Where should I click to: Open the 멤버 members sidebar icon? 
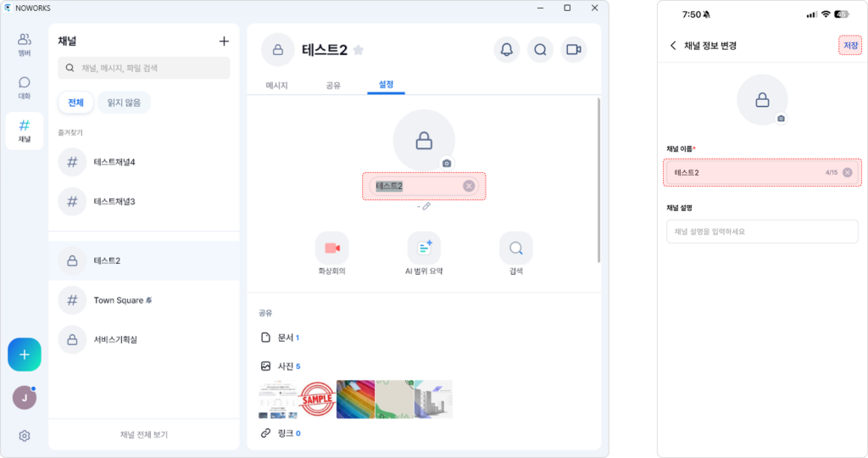click(25, 45)
